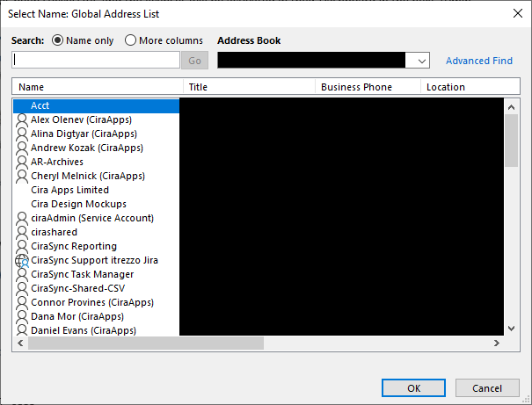Click the scroll up arrow of the list
Image resolution: width=532 pixels, height=405 pixels.
point(512,105)
